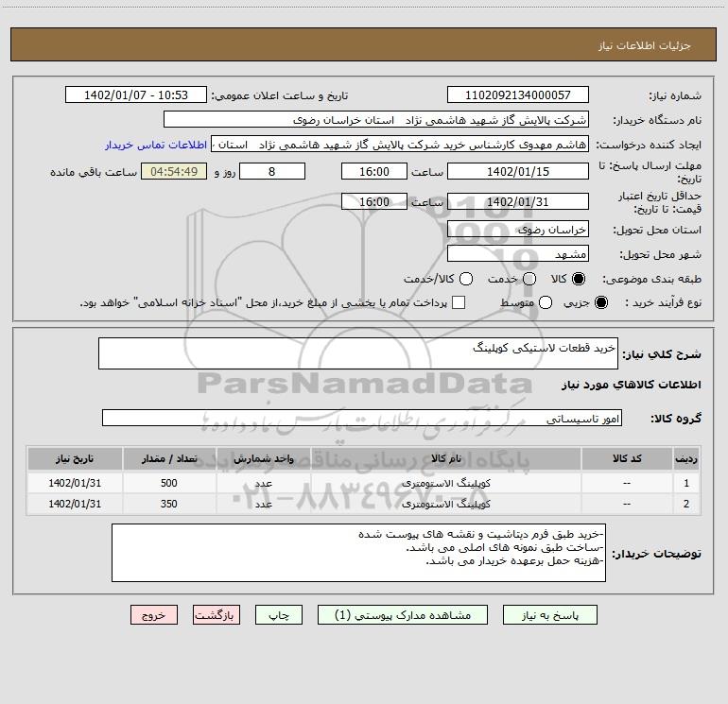Click the remaining days field showing 8
The image size is (728, 704).
point(272,171)
